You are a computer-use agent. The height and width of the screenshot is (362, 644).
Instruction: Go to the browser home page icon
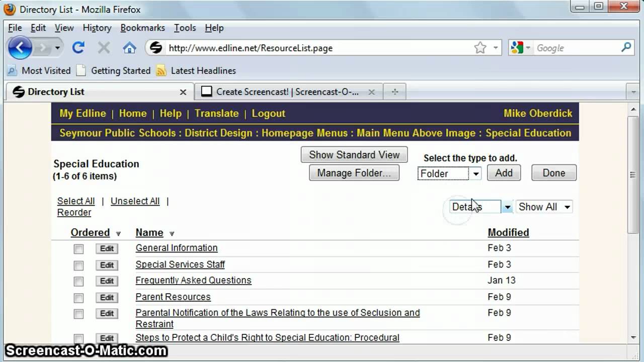pyautogui.click(x=129, y=48)
